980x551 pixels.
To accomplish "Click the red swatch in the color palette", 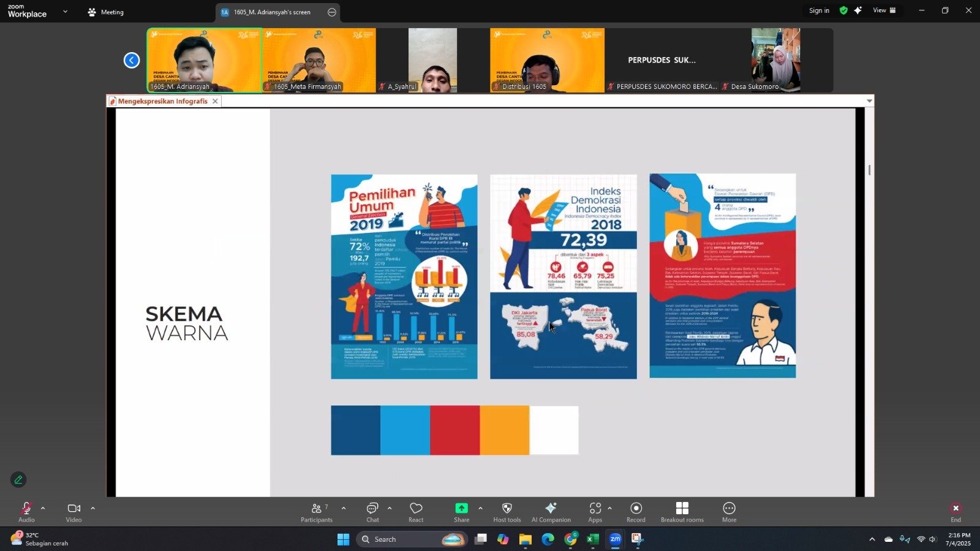I will 454,430.
